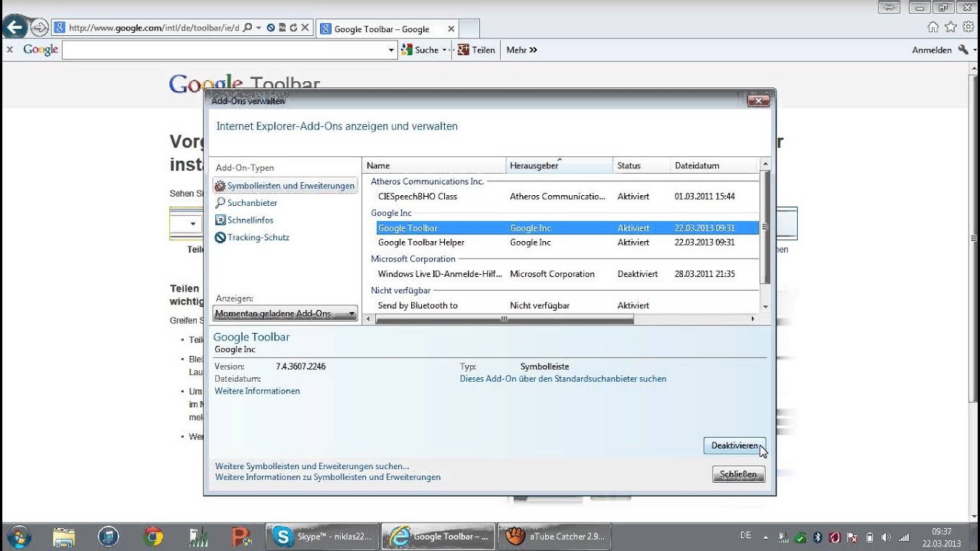Click the vertical scrollbar of the add-on list
Screen dimensions: 980x551
(x=765, y=227)
